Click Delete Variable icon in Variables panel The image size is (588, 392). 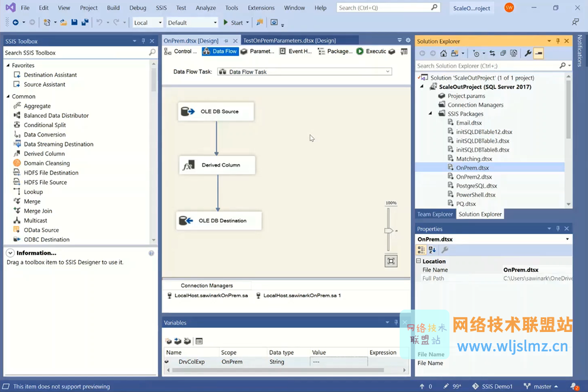click(x=187, y=341)
